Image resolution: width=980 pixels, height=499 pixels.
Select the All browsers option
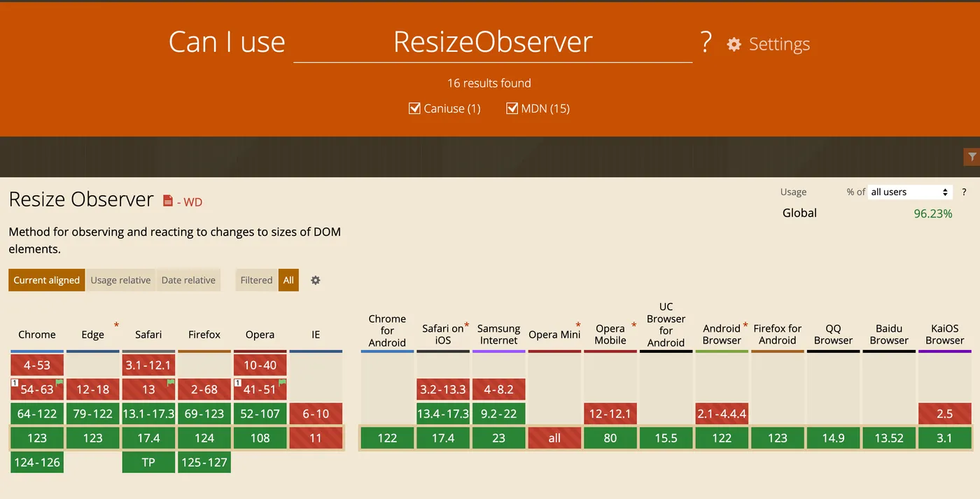pos(288,280)
